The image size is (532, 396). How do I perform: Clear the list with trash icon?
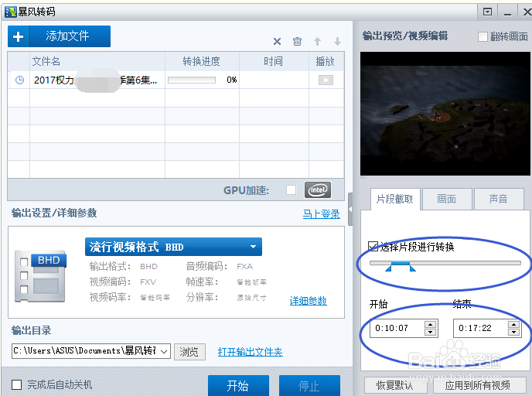coord(297,42)
